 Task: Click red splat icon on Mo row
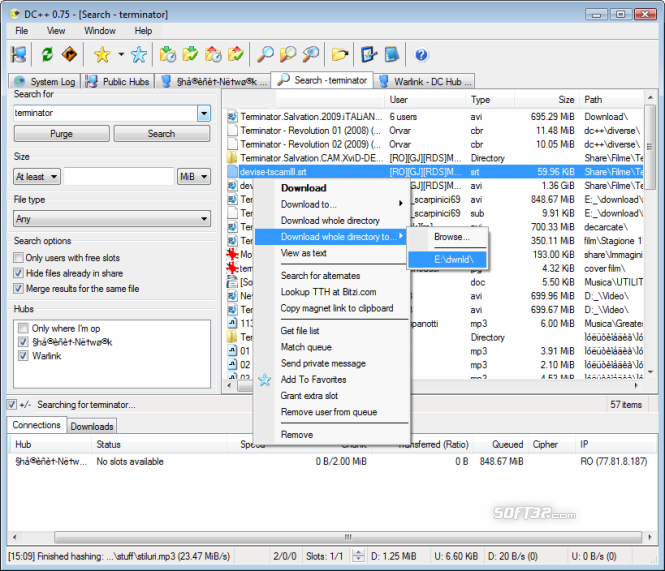click(x=232, y=254)
